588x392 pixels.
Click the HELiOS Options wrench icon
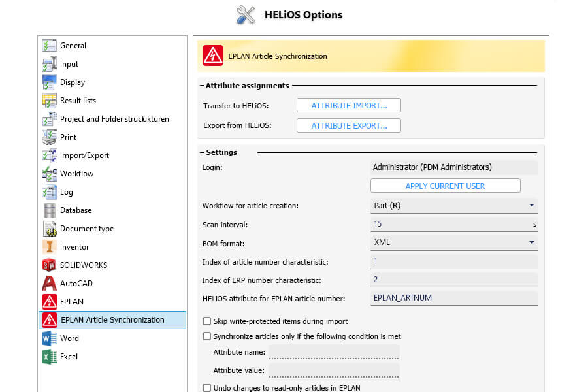[x=246, y=15]
